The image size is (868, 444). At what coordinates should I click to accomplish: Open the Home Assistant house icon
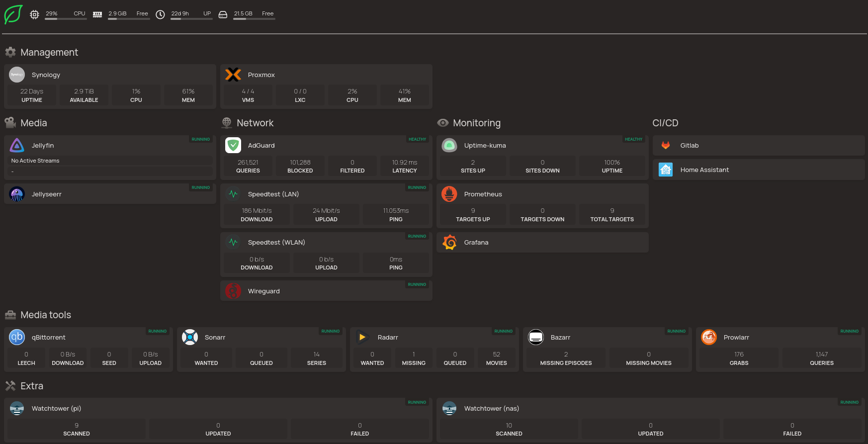tap(666, 170)
